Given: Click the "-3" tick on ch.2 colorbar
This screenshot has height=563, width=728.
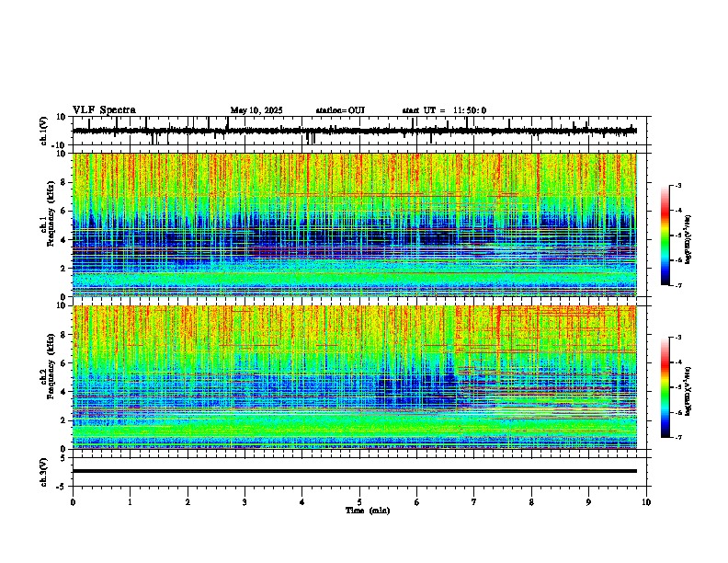Looking at the screenshot, I should coord(677,338).
